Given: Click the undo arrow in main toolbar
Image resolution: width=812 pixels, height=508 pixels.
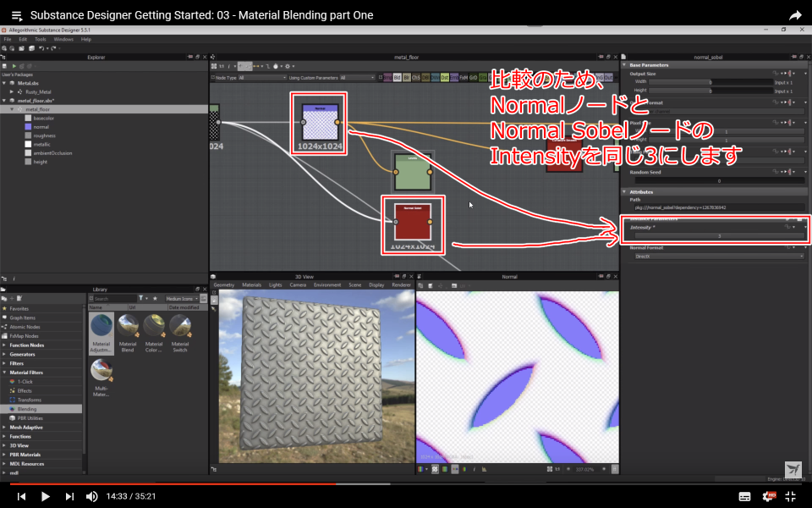Looking at the screenshot, I should [x=41, y=48].
